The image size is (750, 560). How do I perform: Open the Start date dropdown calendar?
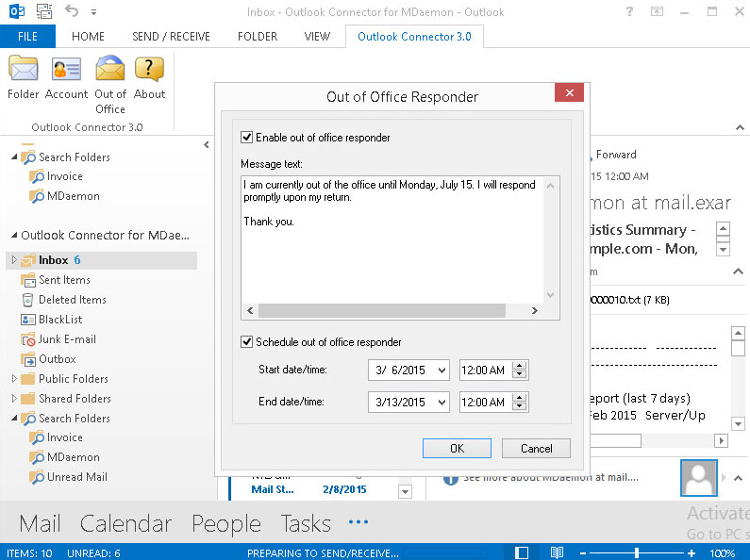pyautogui.click(x=442, y=371)
